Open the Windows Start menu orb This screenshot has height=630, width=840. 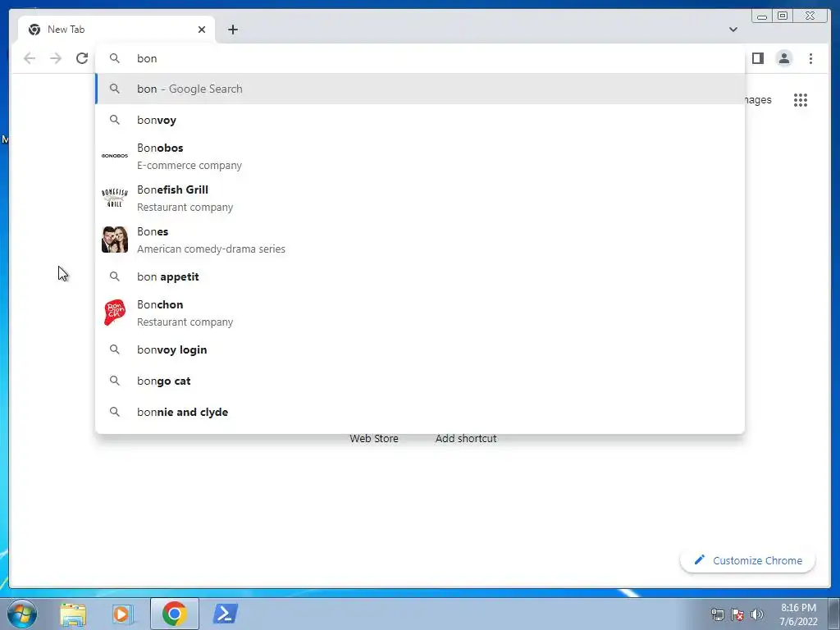(22, 614)
